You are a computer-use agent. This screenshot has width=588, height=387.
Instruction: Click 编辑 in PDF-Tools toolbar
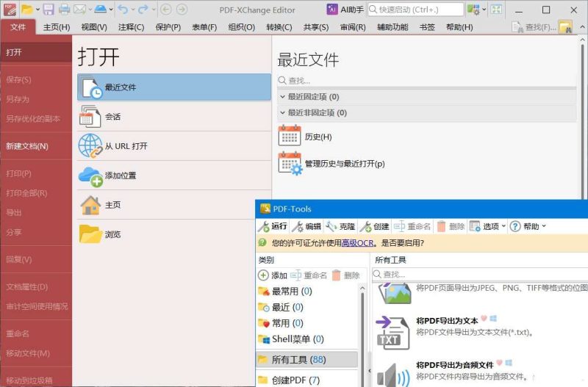pos(306,226)
